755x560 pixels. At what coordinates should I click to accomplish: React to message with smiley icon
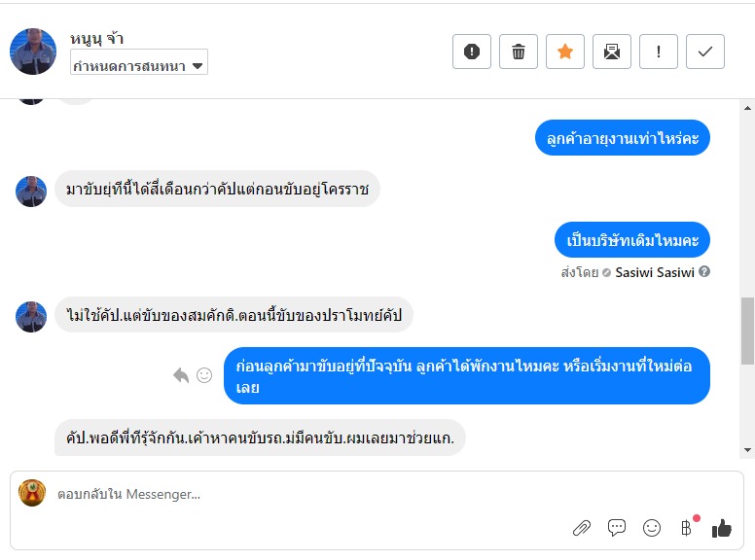(x=204, y=375)
